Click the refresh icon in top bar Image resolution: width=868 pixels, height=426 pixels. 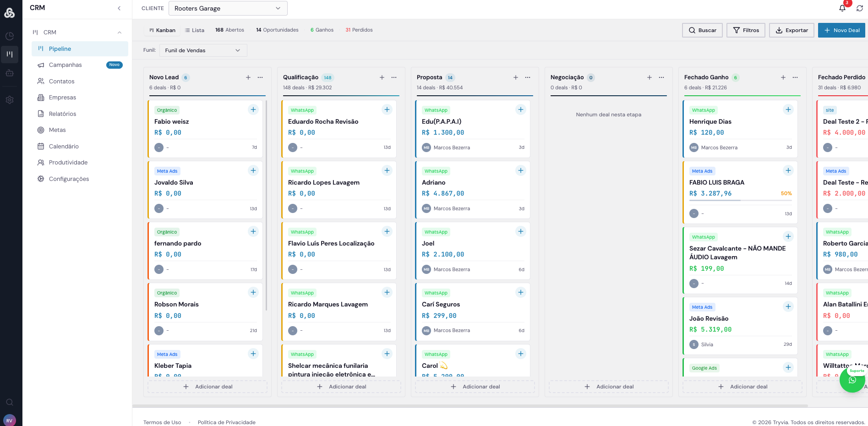859,8
